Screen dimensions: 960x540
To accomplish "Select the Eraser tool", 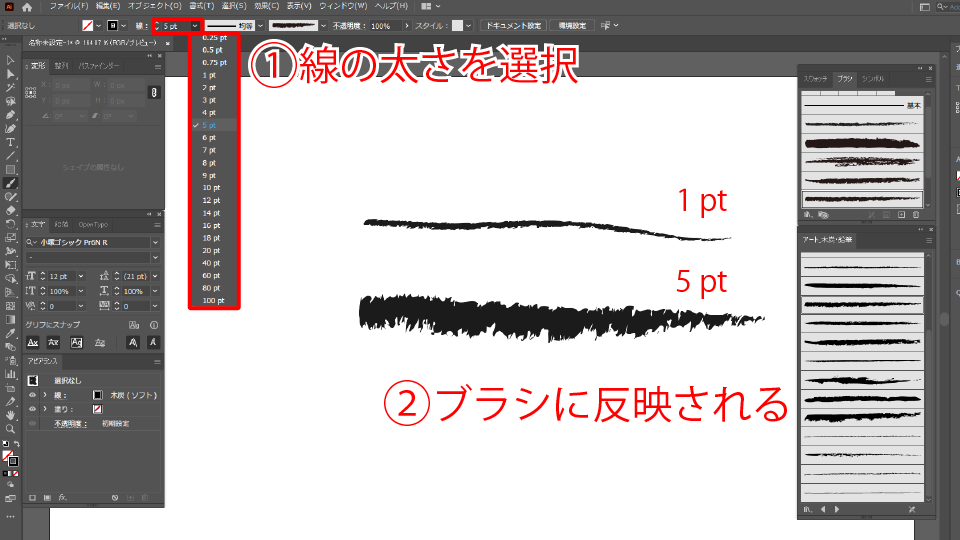I will (10, 210).
